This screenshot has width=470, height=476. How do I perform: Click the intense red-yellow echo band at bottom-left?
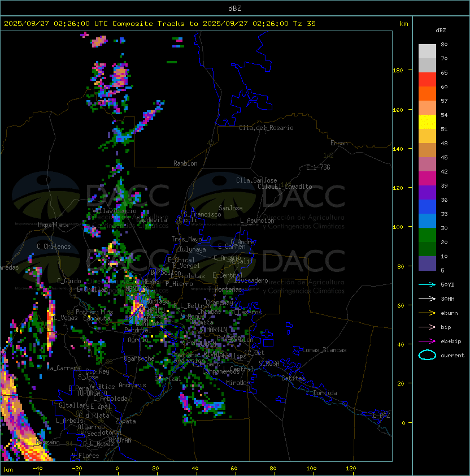click(33, 449)
